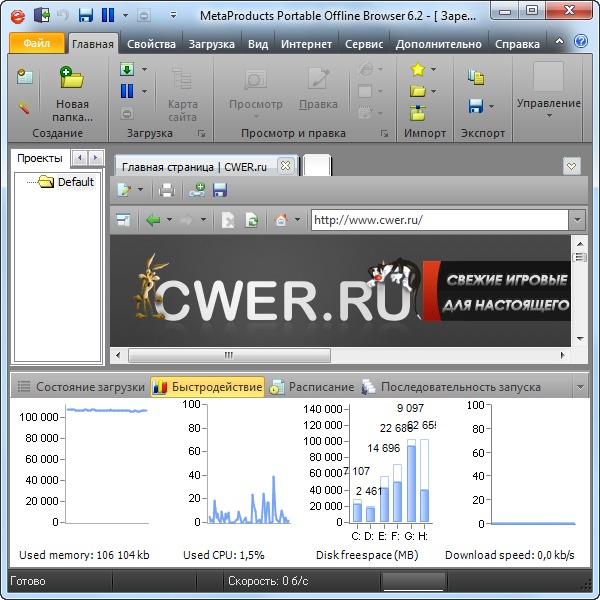Click the yellow star favorites icon in Импорт group
The image size is (600, 600).
tap(418, 70)
